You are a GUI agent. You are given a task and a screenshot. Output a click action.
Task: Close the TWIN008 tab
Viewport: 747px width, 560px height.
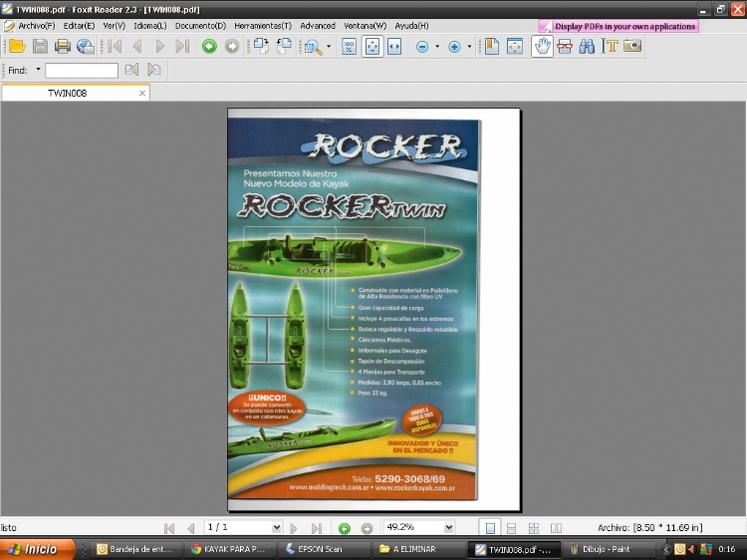pyautogui.click(x=142, y=93)
